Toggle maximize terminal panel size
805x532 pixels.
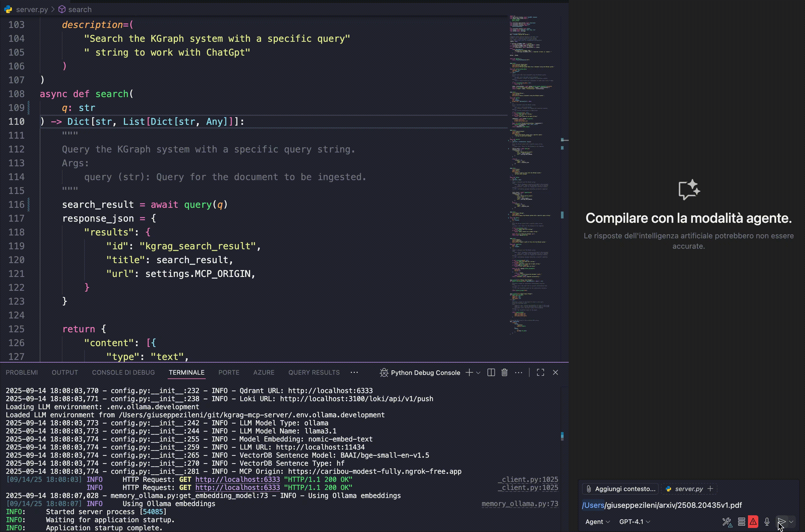[541, 373]
